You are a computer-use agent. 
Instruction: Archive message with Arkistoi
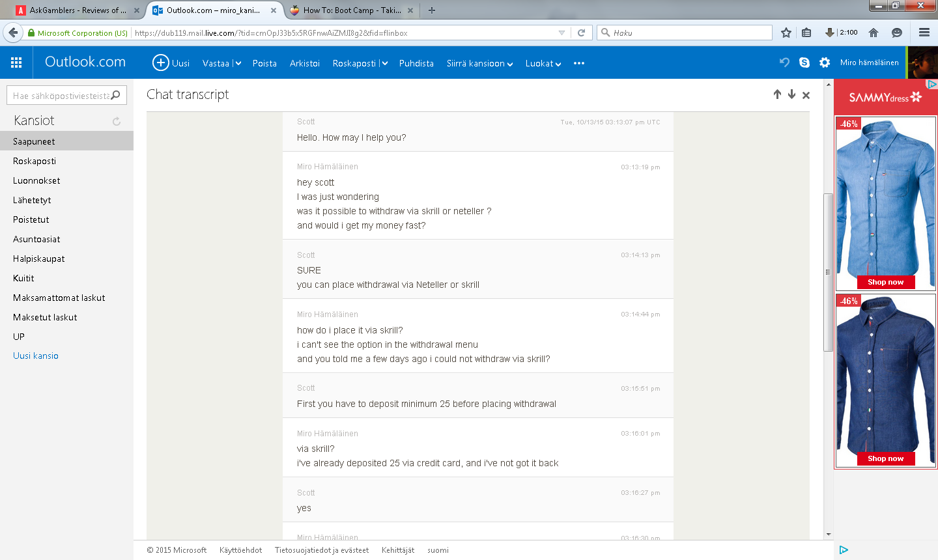[305, 63]
